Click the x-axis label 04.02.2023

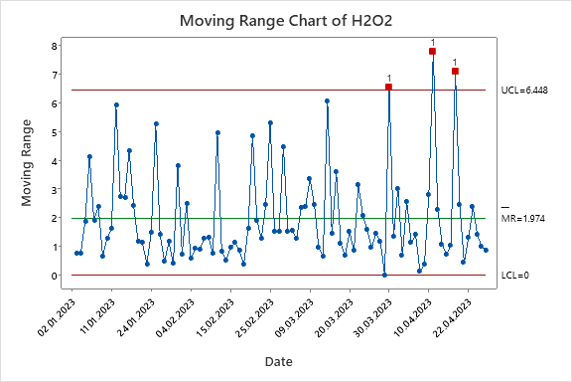click(175, 317)
